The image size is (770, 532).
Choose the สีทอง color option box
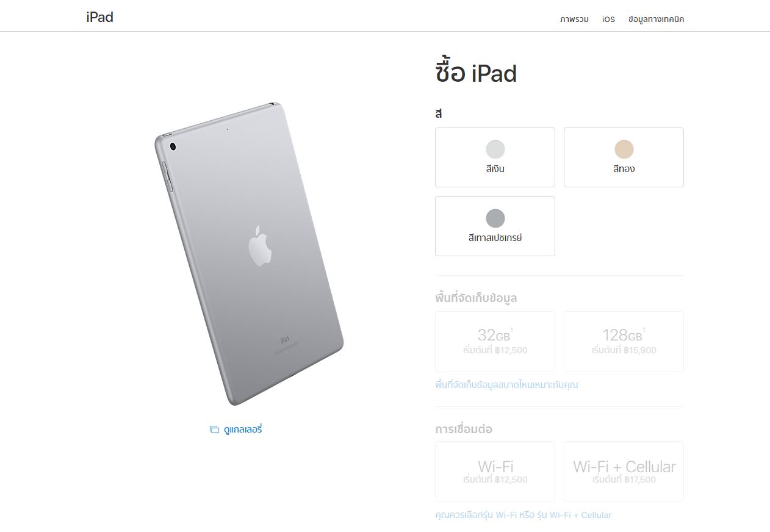tap(624, 157)
